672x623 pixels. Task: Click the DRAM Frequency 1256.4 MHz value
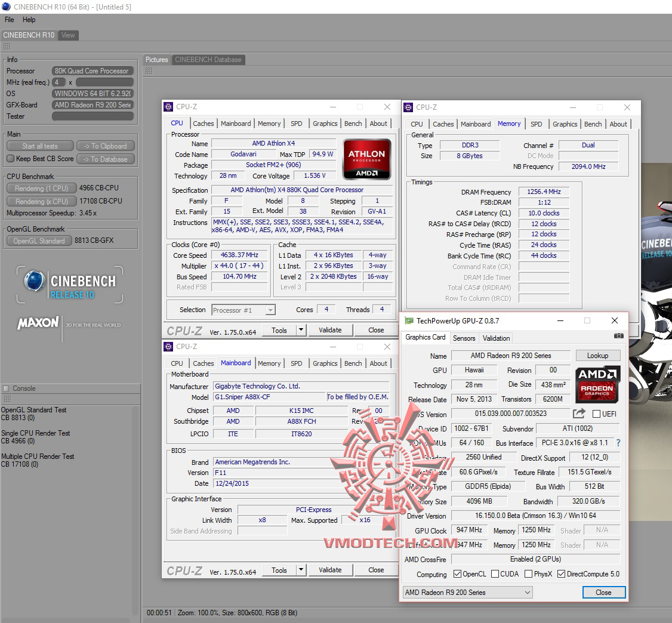[x=544, y=192]
